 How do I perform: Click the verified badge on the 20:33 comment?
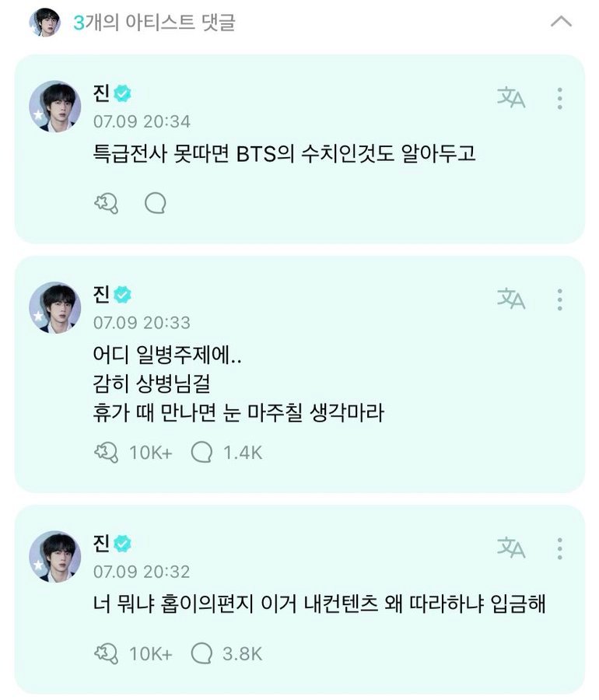pyautogui.click(x=123, y=296)
